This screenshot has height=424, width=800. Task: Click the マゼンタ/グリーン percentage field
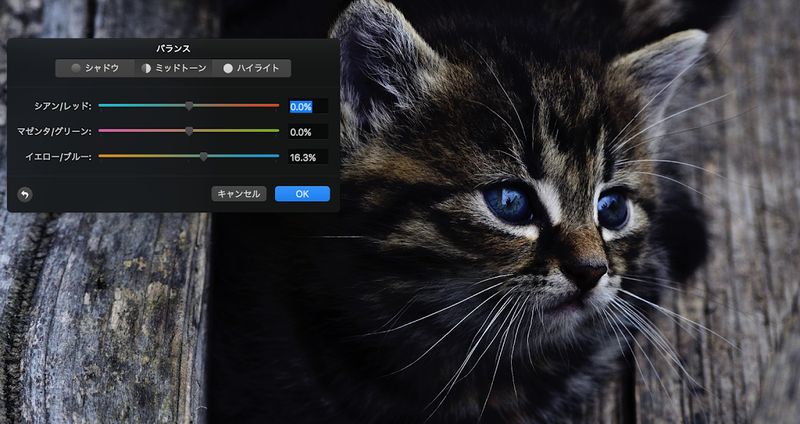pyautogui.click(x=307, y=132)
